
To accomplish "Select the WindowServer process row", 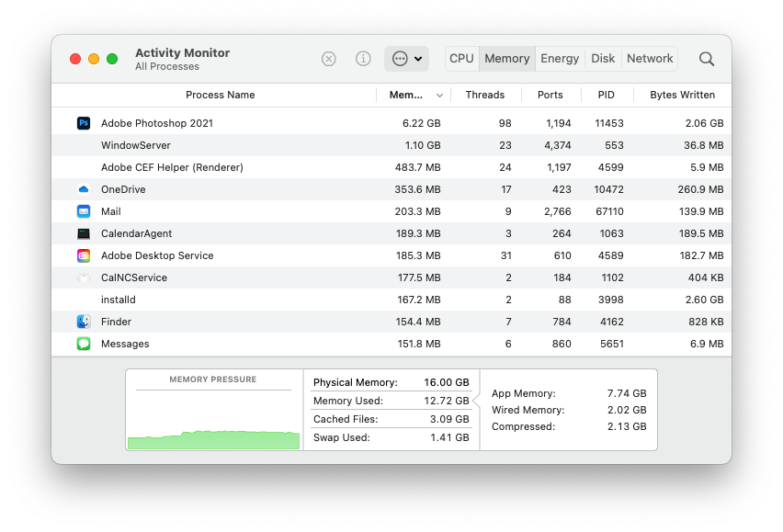I will point(391,145).
